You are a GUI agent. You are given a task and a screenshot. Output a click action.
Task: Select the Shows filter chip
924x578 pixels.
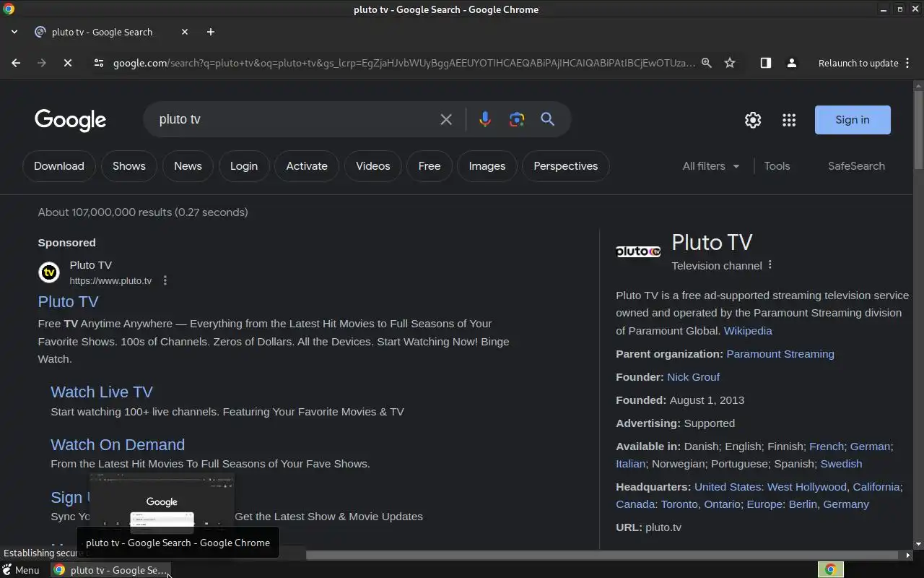[129, 166]
